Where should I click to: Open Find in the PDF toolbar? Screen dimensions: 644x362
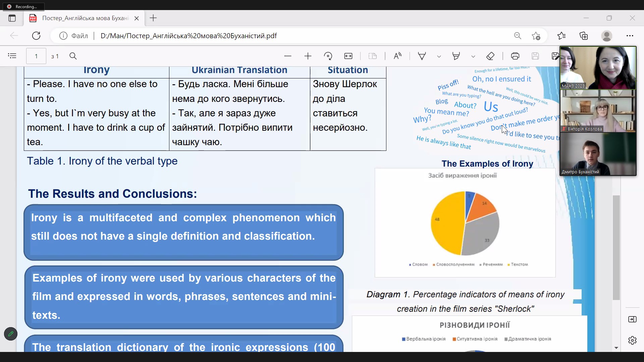[73, 56]
